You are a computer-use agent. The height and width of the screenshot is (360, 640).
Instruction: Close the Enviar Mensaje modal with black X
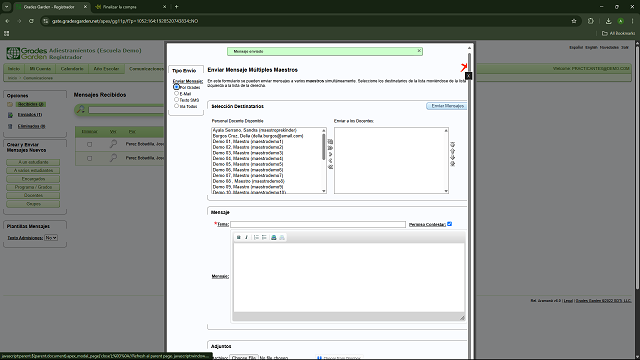point(468,76)
